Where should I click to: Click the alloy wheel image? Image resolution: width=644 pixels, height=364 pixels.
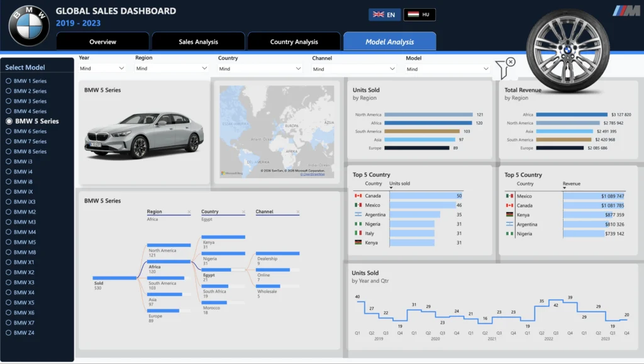point(568,50)
